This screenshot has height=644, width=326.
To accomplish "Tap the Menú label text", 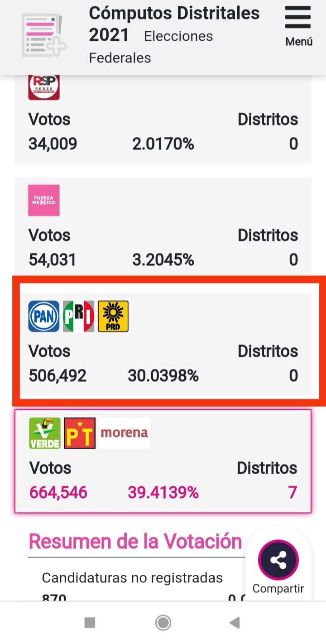I will 299,42.
